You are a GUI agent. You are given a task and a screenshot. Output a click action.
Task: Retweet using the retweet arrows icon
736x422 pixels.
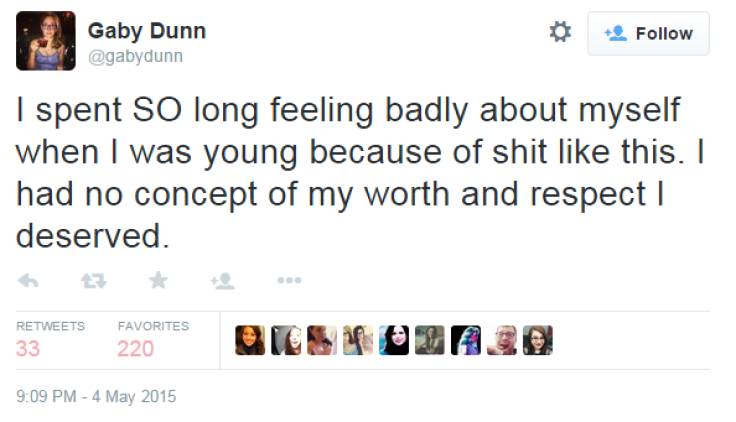93,281
